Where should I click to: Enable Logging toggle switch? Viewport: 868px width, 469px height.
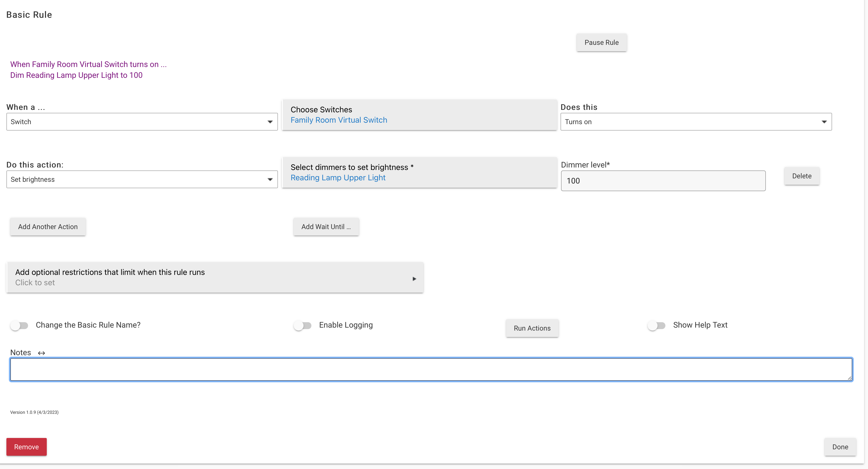302,325
